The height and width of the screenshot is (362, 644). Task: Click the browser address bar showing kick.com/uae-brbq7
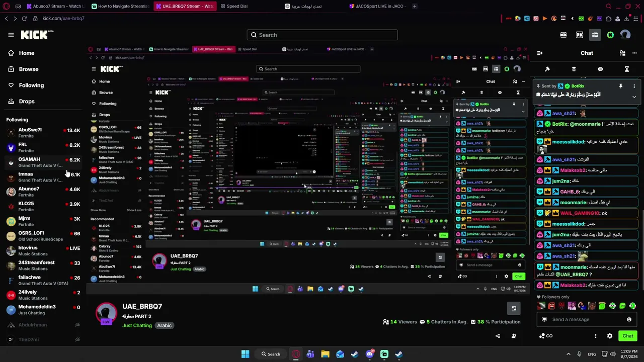click(63, 19)
